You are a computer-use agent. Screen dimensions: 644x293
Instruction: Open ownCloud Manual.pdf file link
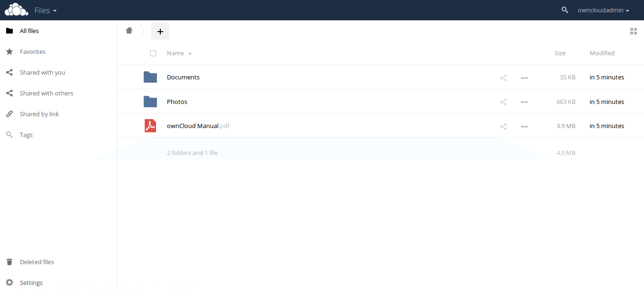click(x=198, y=126)
